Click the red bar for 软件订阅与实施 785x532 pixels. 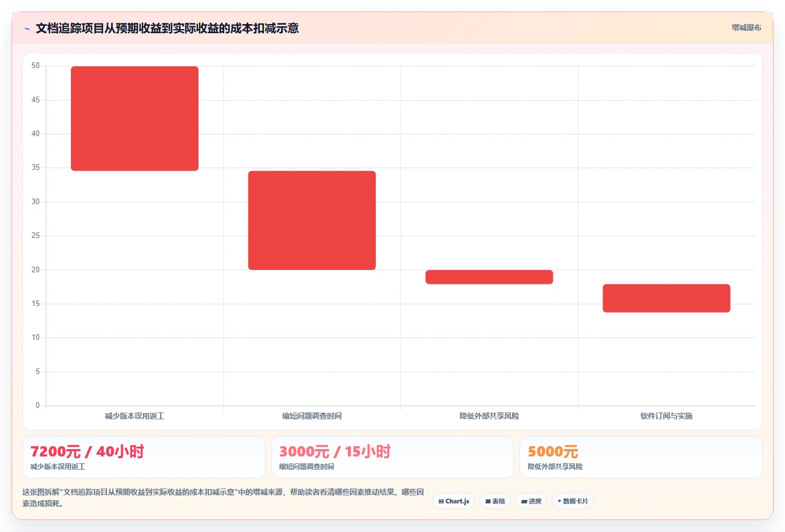pyautogui.click(x=667, y=298)
